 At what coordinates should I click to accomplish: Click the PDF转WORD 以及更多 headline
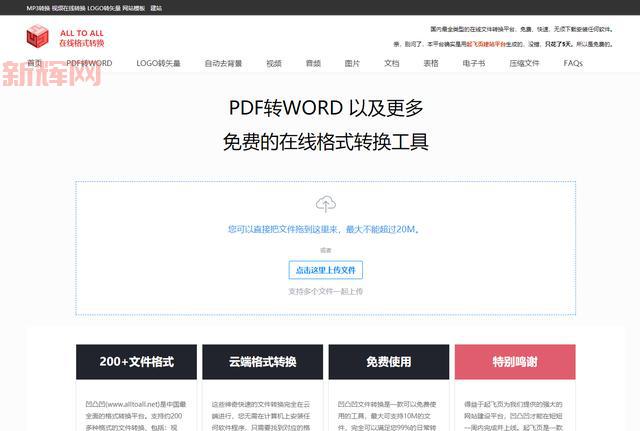click(x=326, y=108)
